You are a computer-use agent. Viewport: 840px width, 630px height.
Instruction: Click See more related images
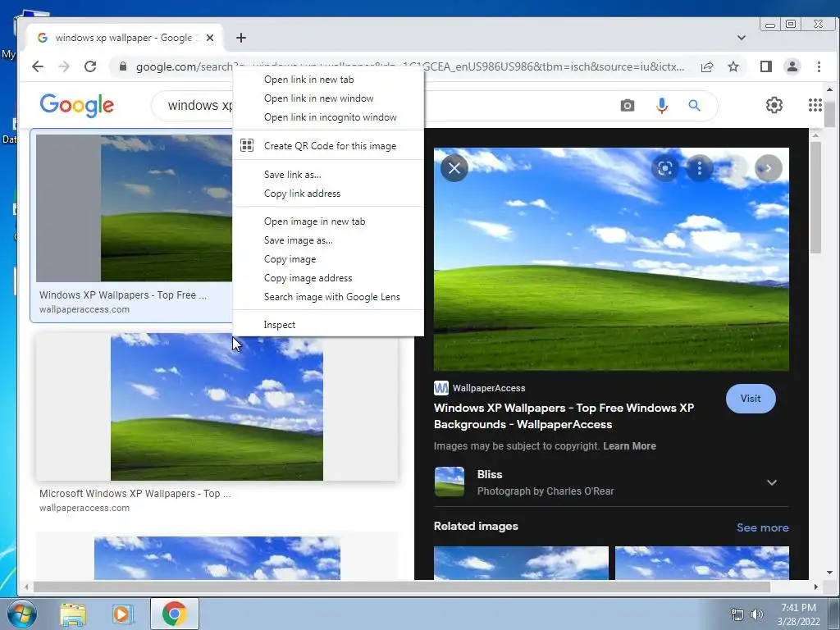762,527
